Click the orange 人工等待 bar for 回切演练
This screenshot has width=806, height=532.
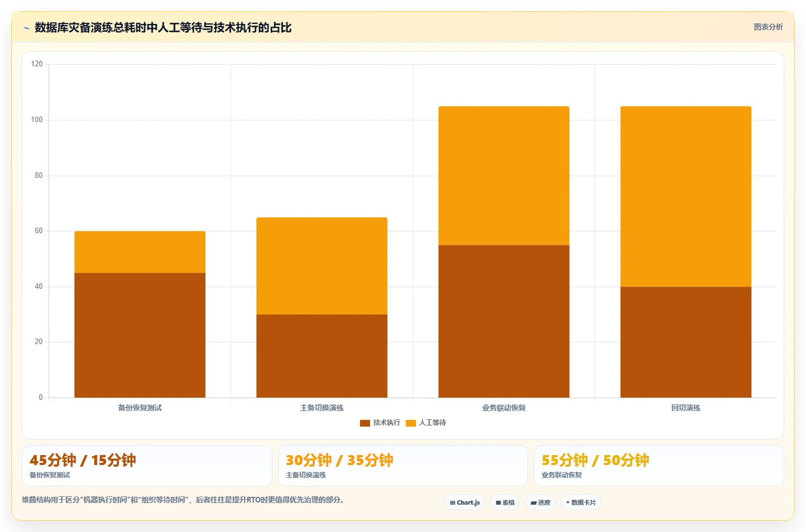point(685,196)
